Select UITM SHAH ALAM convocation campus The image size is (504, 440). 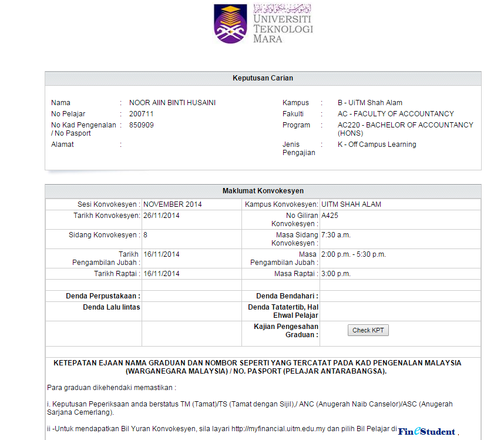coord(351,204)
